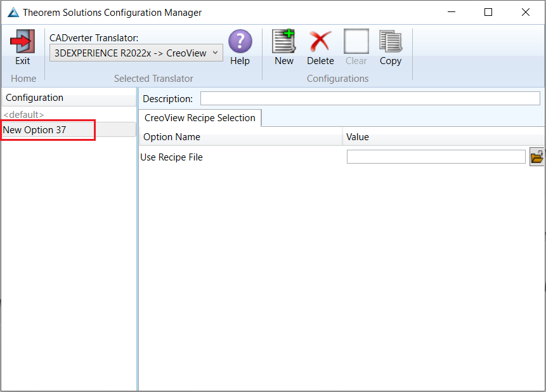Click the Exit icon in Home group
546x392 pixels.
click(23, 41)
